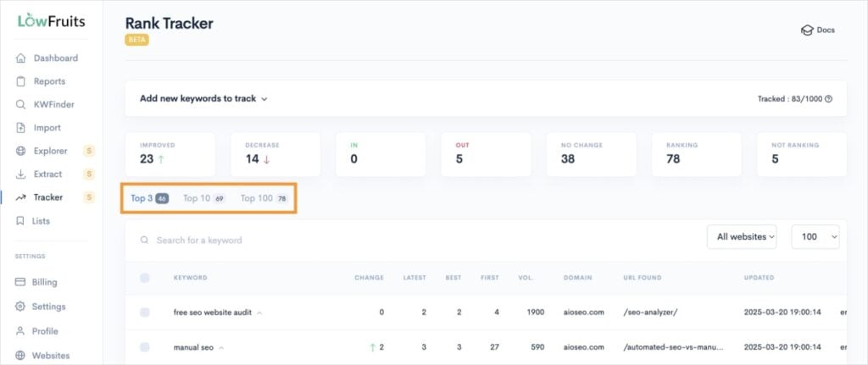The height and width of the screenshot is (365, 868).
Task: Click the No Change 38 card
Action: point(591,154)
